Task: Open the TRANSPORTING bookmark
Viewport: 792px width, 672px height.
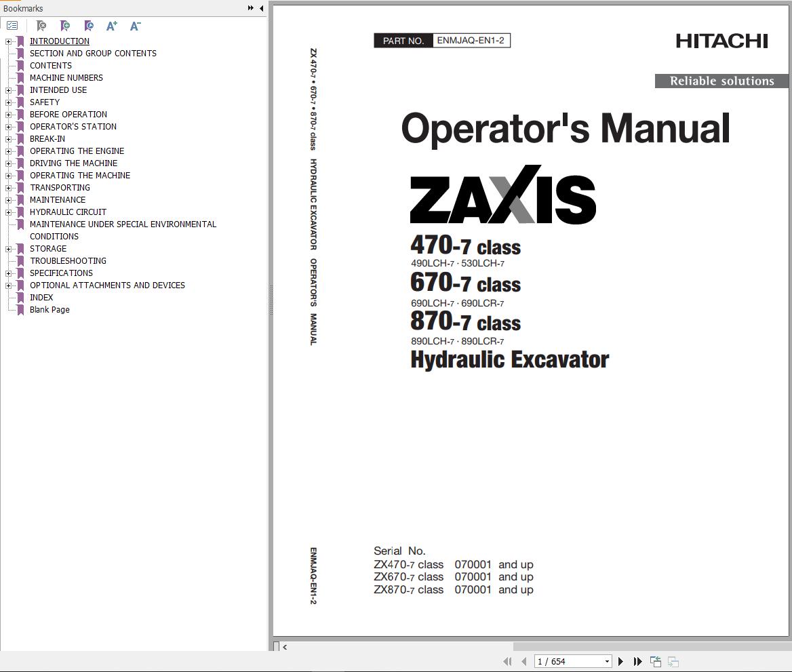Action: [60, 187]
